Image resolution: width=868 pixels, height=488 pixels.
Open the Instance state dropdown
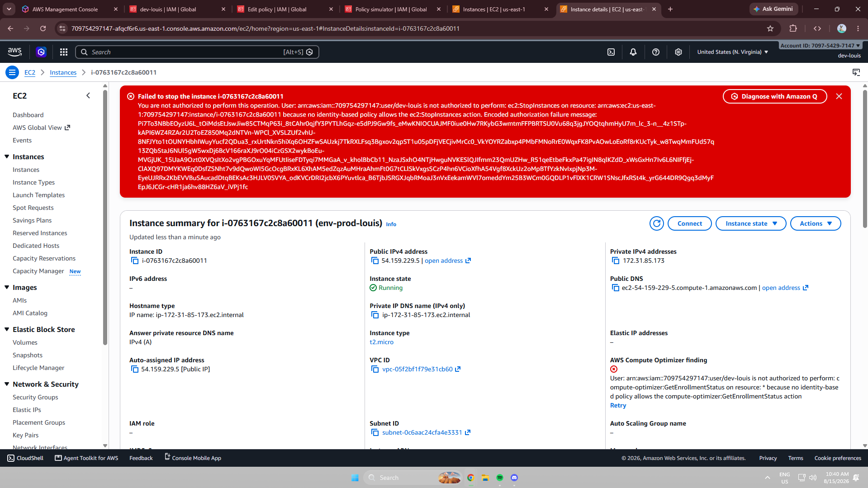(751, 223)
